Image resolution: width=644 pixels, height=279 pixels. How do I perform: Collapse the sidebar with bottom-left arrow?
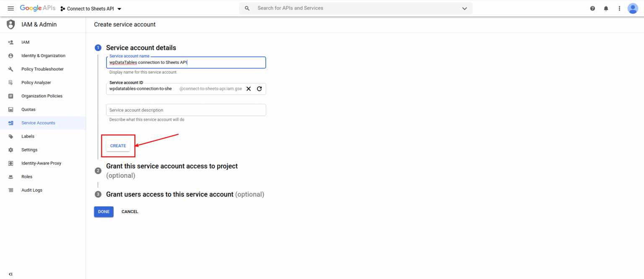pyautogui.click(x=10, y=274)
